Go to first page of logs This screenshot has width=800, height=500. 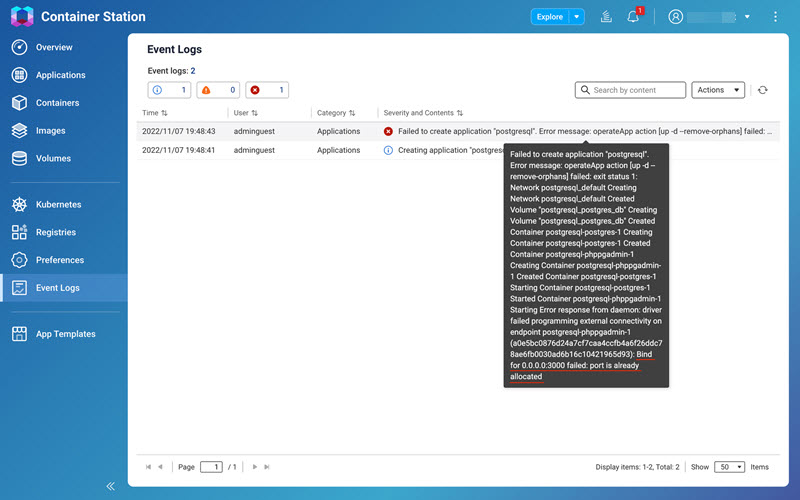[x=148, y=467]
